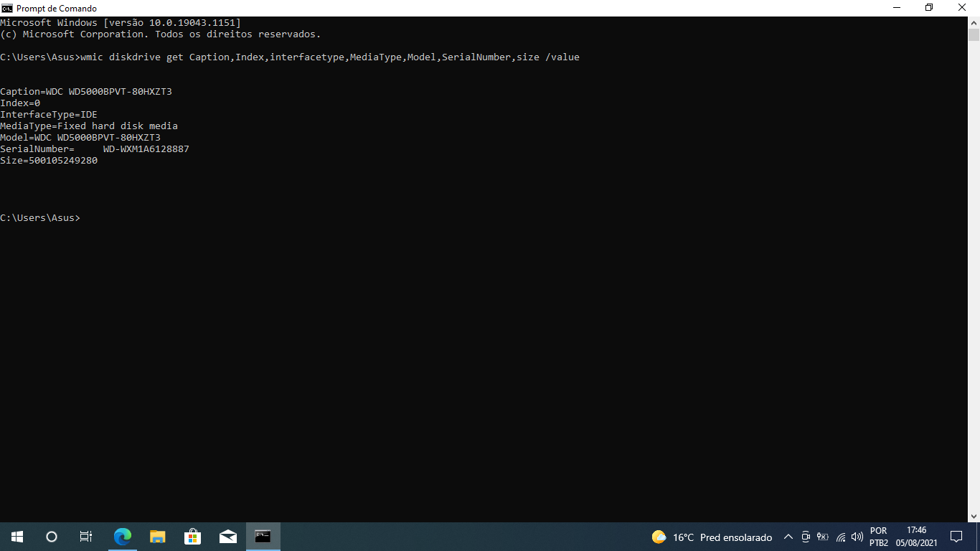This screenshot has height=551, width=980.
Task: Open the Windows Start menu
Action: coord(17,537)
